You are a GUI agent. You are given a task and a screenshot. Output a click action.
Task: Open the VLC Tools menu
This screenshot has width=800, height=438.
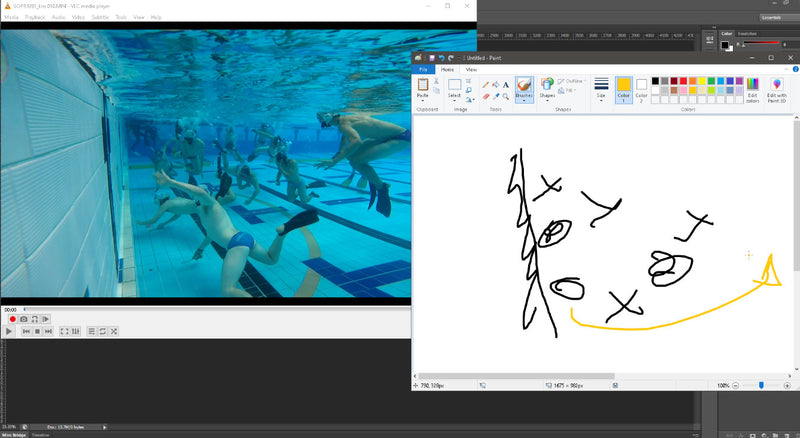click(121, 17)
